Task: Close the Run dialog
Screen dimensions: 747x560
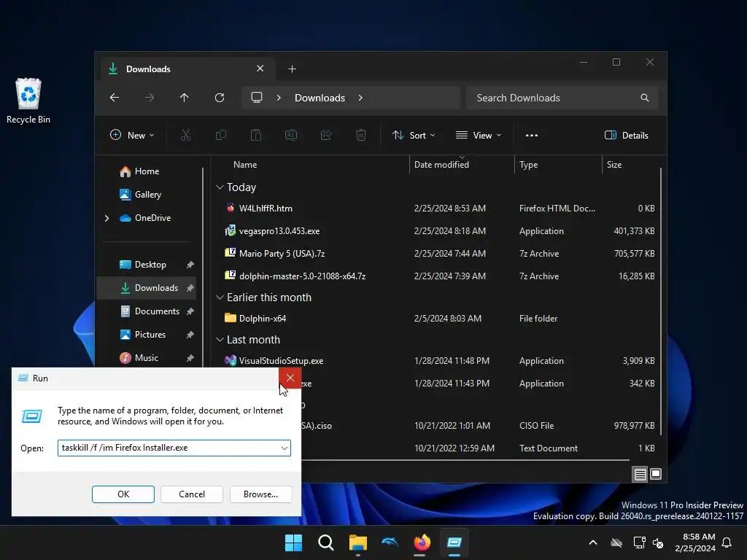Action: [290, 378]
